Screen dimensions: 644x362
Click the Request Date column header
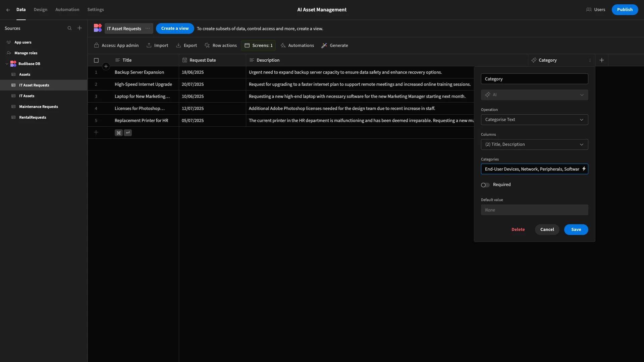tap(212, 60)
